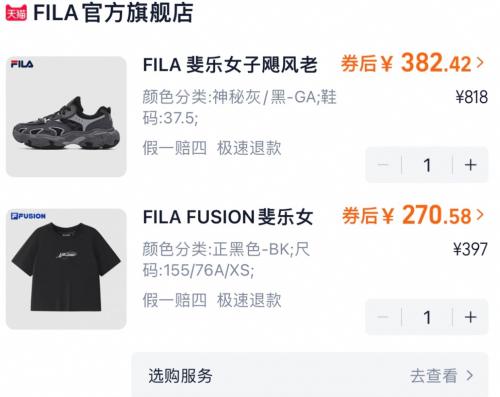Increase t-shirt quantity with plus icon
Image resolution: width=500 pixels, height=397 pixels.
[x=470, y=317]
